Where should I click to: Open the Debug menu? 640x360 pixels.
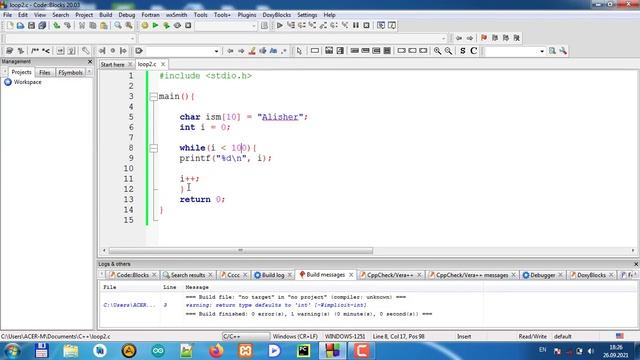point(127,15)
